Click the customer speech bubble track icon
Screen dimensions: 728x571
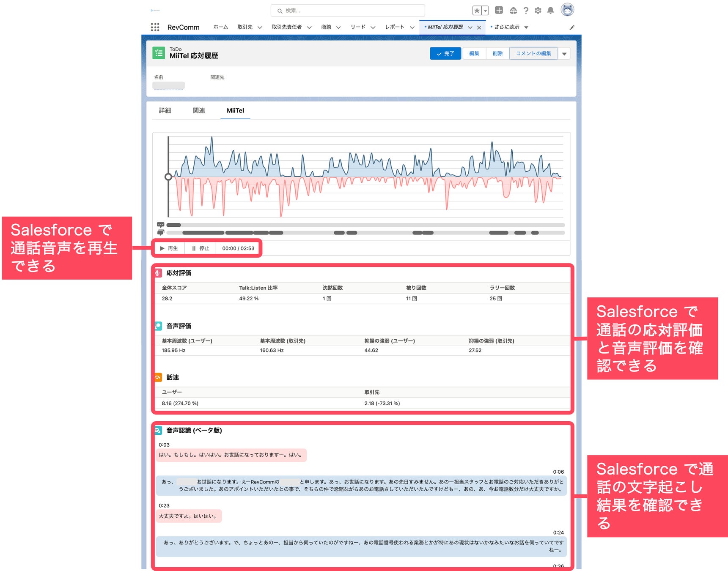pos(160,225)
